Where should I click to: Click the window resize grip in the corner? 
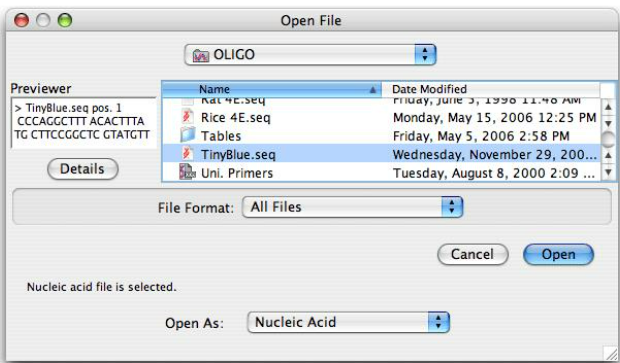611,354
